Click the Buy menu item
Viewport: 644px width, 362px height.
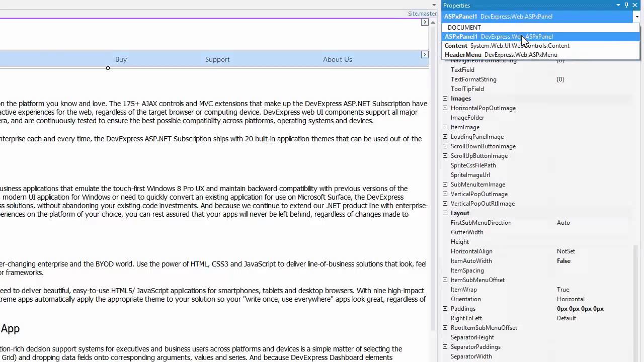[121, 59]
